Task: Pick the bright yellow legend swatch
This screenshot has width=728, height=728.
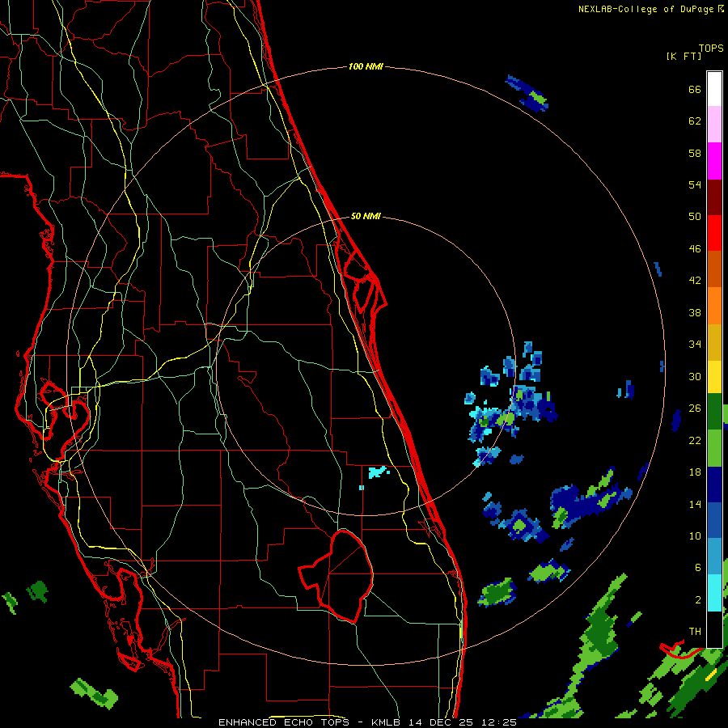Action: coord(714,377)
